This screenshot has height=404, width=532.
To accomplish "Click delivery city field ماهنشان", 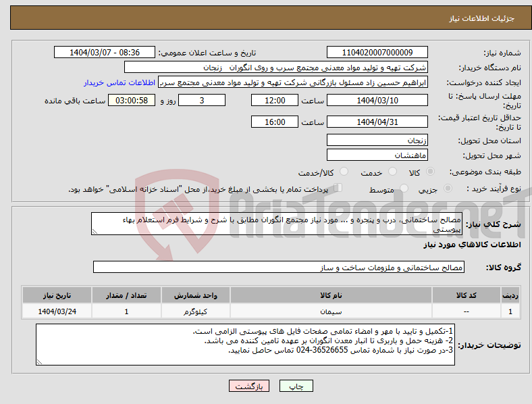I will click(377, 155).
